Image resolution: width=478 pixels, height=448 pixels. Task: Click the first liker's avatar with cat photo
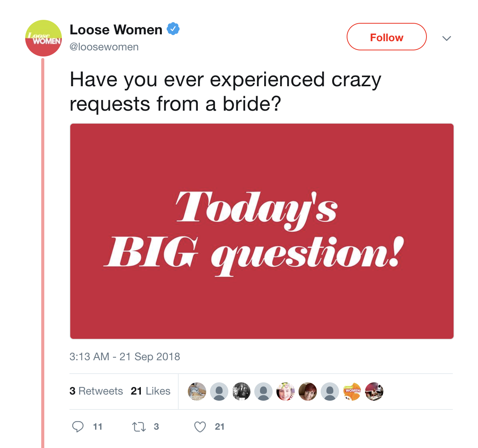click(197, 392)
